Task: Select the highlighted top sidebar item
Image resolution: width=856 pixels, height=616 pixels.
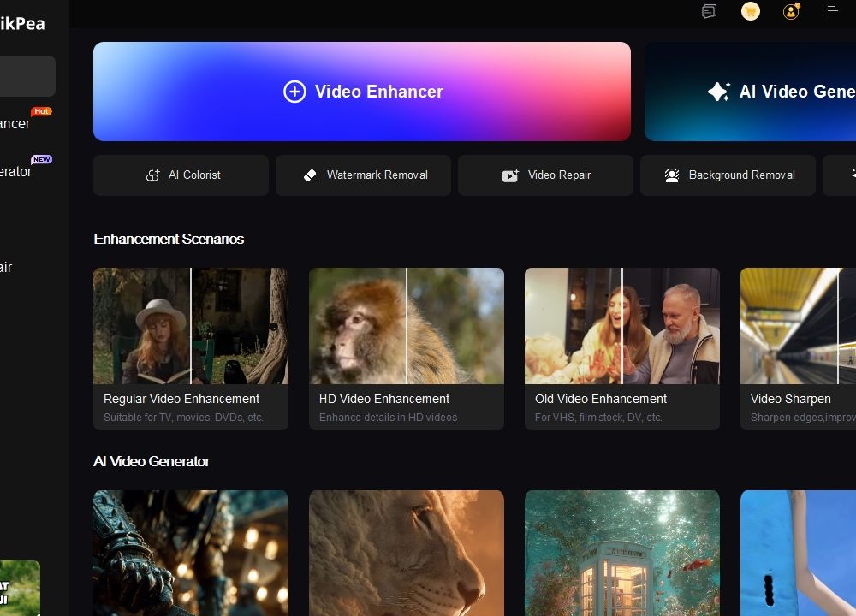Action: coord(27,76)
